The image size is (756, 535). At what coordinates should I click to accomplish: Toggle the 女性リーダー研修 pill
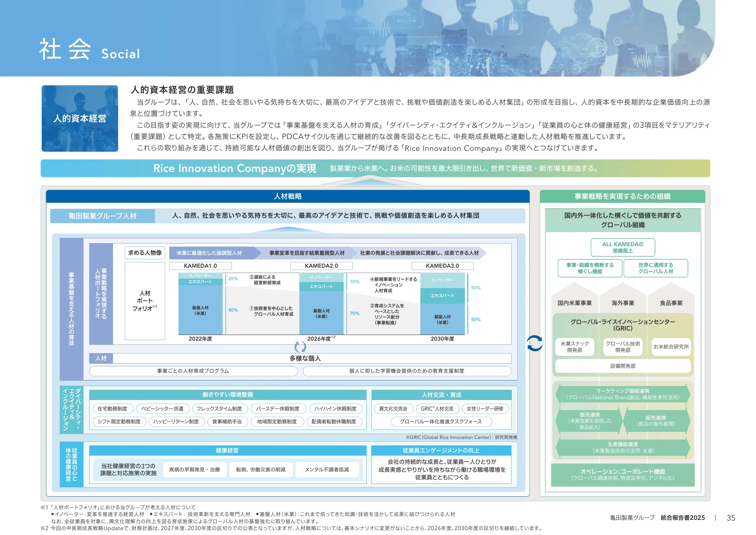tap(485, 409)
